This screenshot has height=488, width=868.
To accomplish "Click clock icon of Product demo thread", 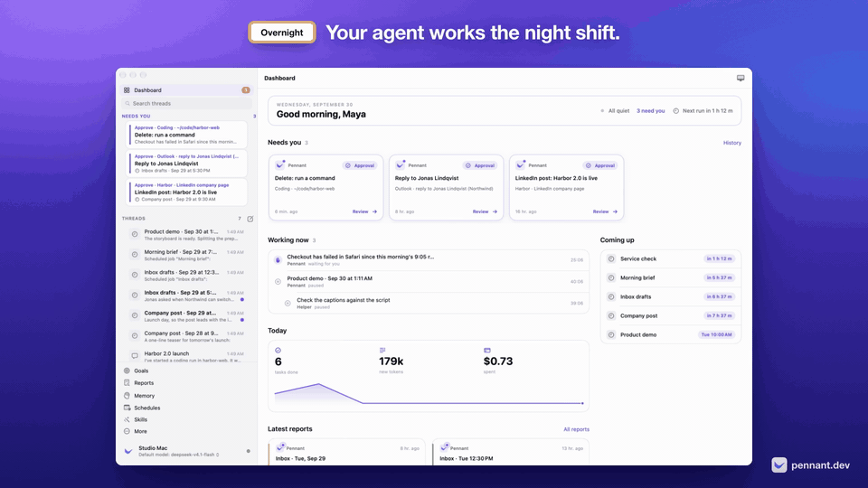I will 135,235.
